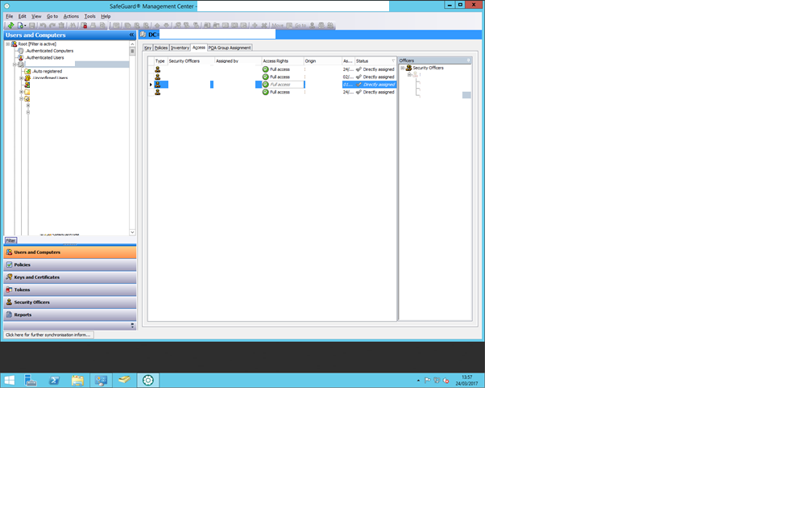Select .Authenticated Computers tree item
The image size is (812, 508).
click(x=49, y=51)
